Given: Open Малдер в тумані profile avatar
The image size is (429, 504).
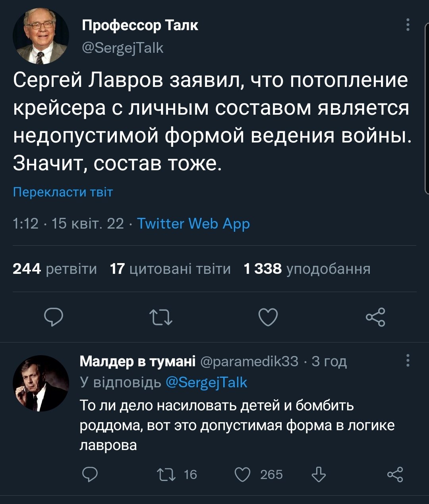Looking at the screenshot, I should click(x=41, y=383).
